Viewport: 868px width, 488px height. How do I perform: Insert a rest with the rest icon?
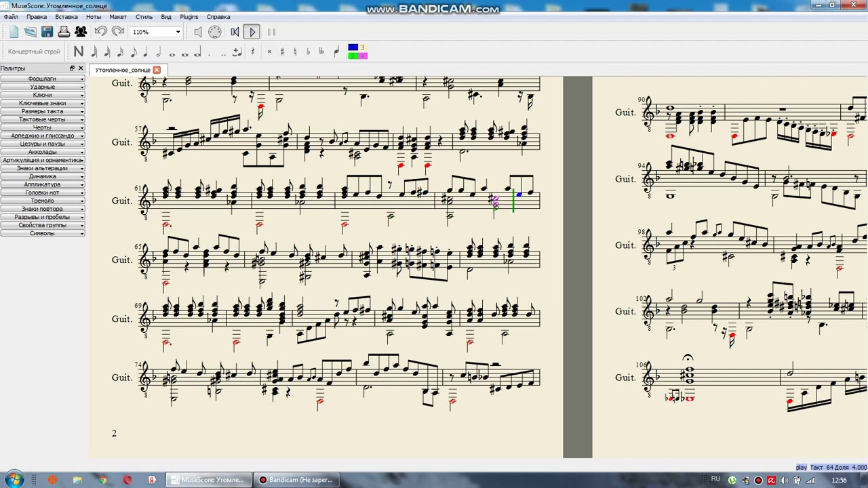coord(253,52)
